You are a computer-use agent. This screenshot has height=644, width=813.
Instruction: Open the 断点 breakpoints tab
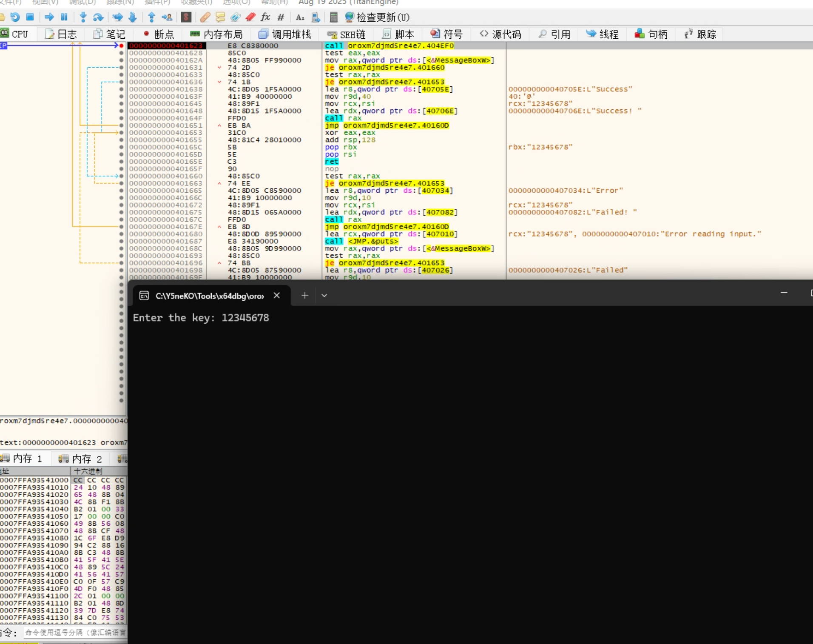coord(159,34)
